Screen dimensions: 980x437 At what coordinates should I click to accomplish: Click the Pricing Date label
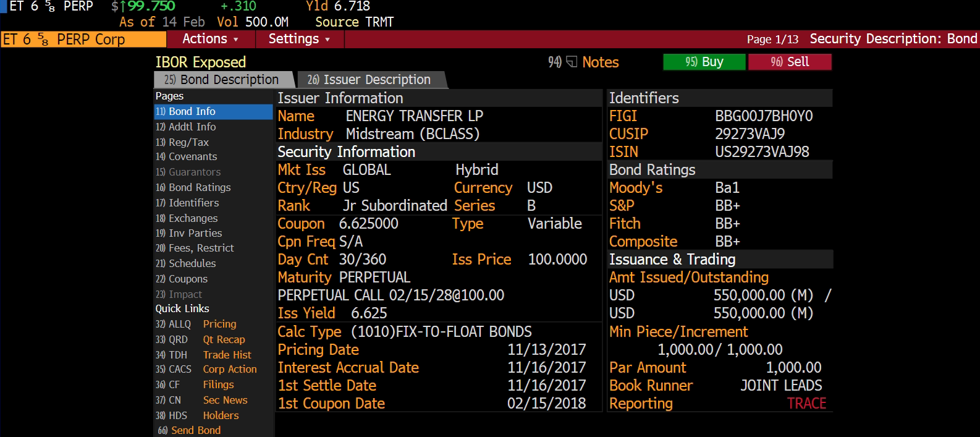pyautogui.click(x=318, y=350)
